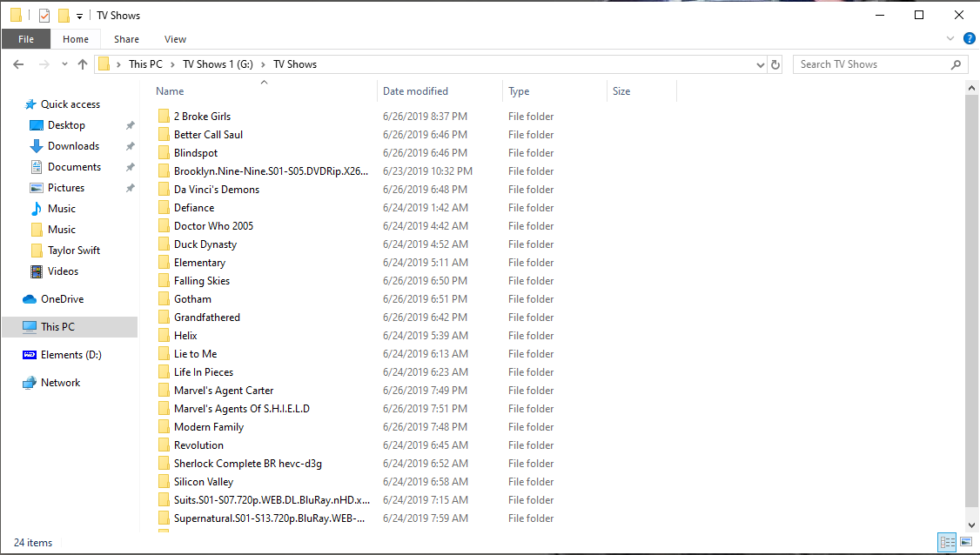Click This PC in the address breadcrumb
This screenshot has width=980, height=555.
(145, 64)
